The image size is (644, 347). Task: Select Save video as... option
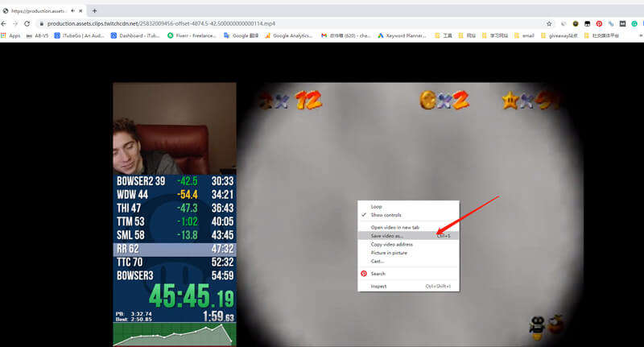(408, 236)
